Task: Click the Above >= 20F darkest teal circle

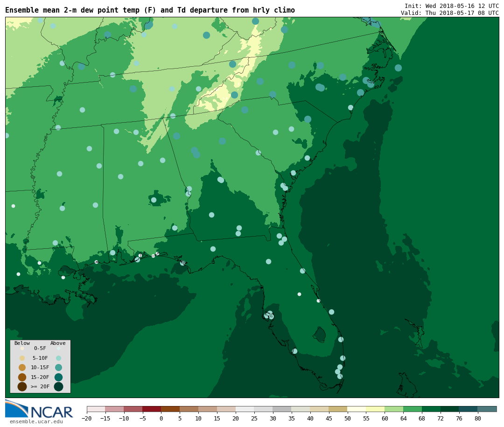Action: [x=58, y=386]
